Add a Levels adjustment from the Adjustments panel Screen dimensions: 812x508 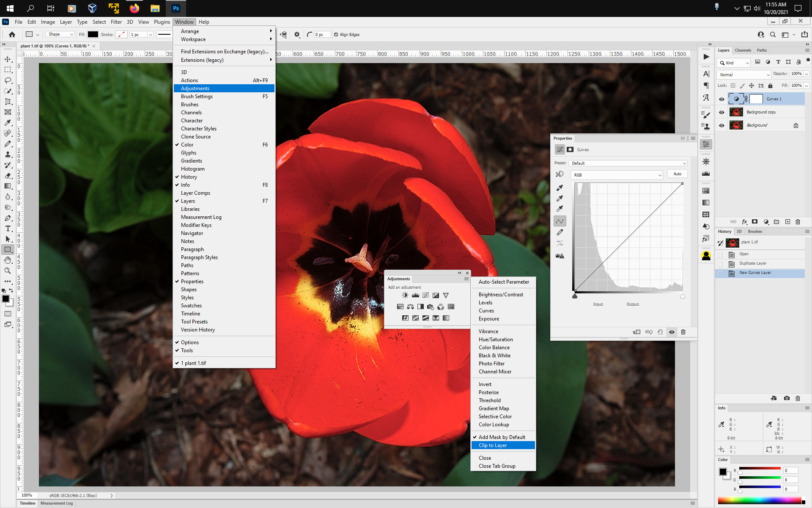pyautogui.click(x=416, y=295)
